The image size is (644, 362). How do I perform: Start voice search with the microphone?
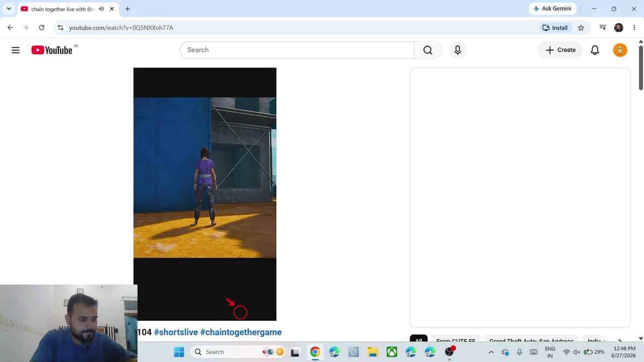[457, 50]
